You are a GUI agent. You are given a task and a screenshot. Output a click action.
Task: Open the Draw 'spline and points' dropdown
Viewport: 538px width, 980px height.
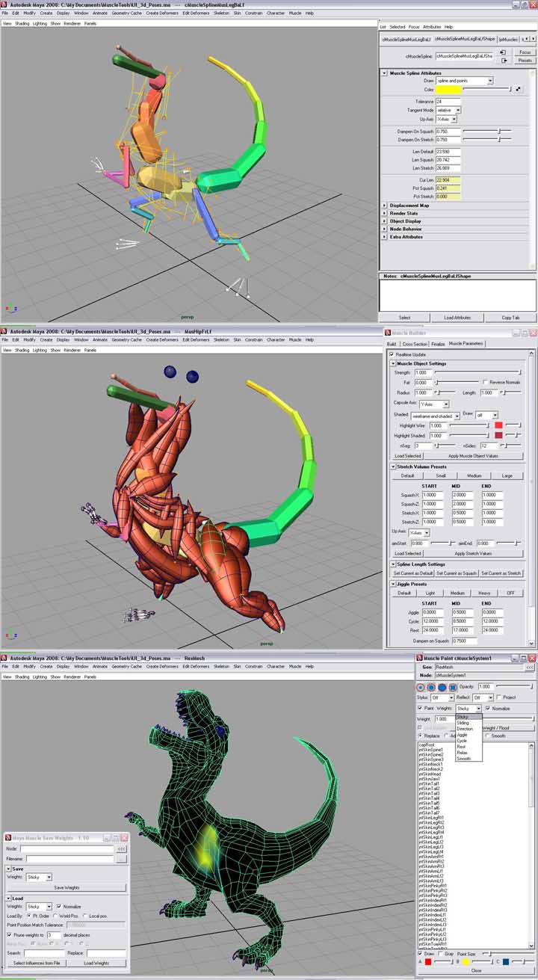[465, 80]
